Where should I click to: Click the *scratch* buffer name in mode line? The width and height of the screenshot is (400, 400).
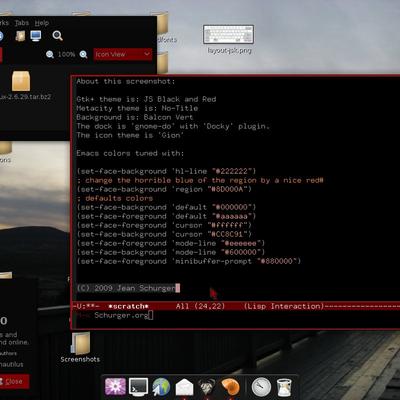point(128,306)
